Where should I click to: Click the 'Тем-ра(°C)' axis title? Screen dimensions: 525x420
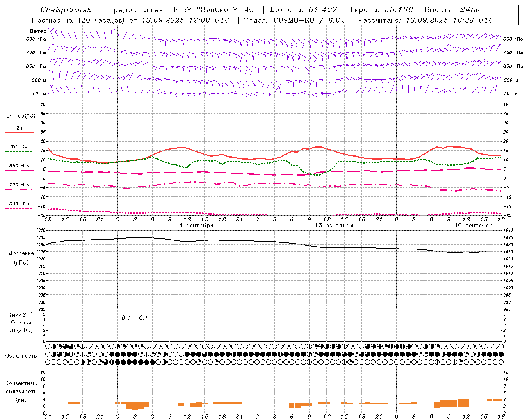[19, 116]
